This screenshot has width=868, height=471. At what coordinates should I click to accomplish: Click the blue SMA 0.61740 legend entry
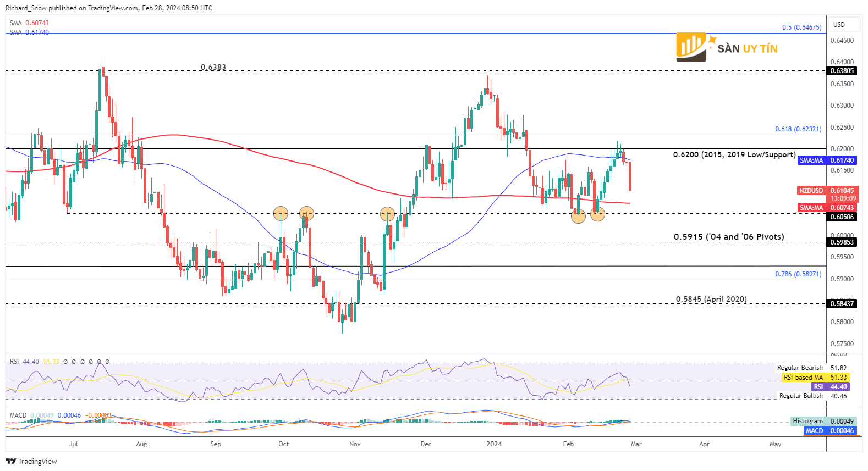(x=29, y=32)
